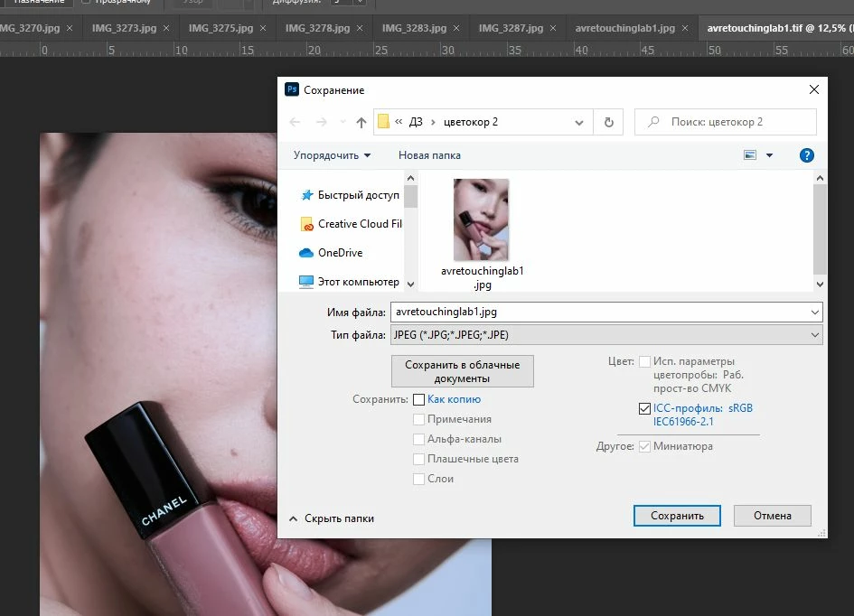Image resolution: width=854 pixels, height=616 pixels.
Task: Toggle the Исп. параметры цветопробы checkbox
Action: 644,361
